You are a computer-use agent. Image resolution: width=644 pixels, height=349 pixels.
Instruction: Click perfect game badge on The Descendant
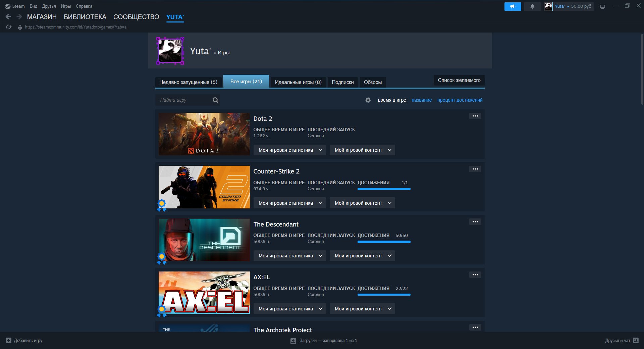pos(162,258)
